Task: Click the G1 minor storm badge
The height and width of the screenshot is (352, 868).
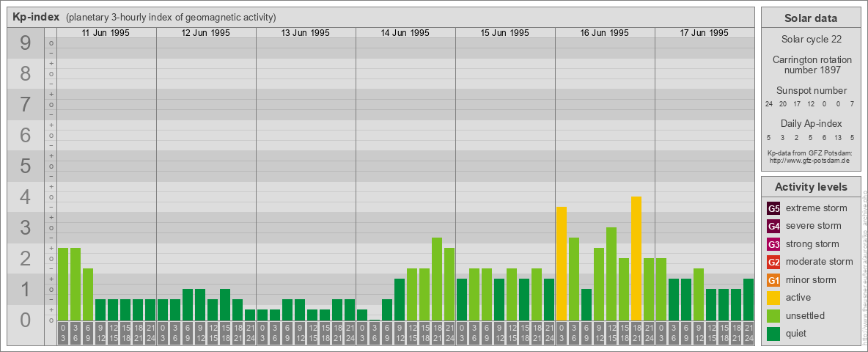Action: click(x=773, y=280)
